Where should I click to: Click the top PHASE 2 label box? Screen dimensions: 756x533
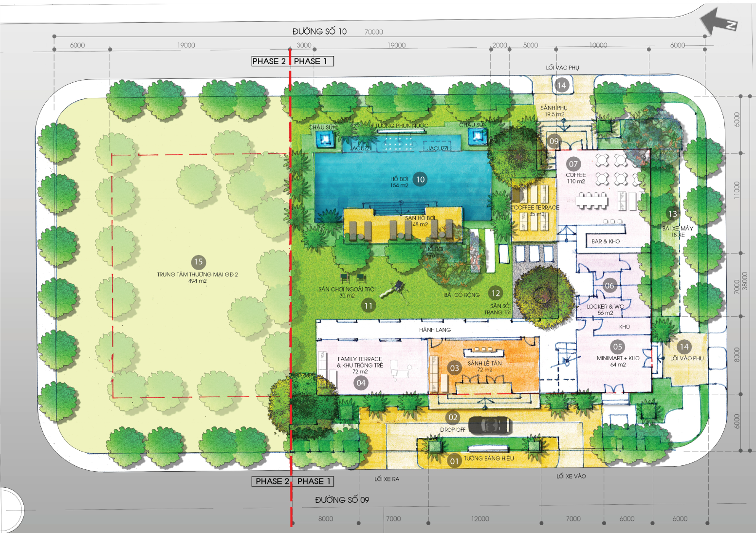pyautogui.click(x=269, y=61)
